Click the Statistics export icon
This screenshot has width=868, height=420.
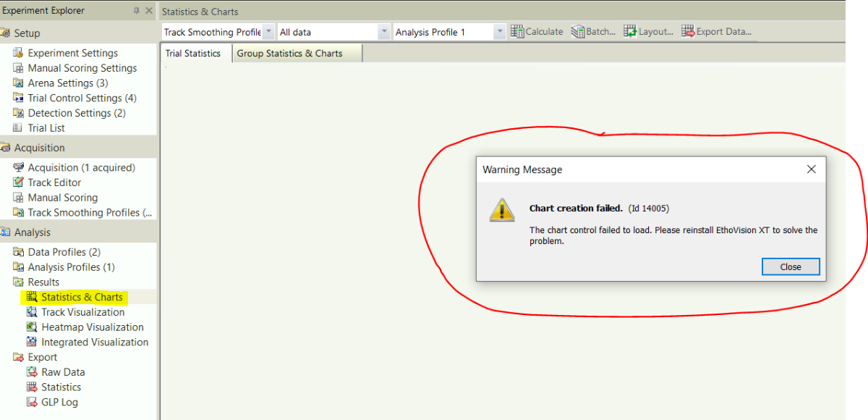(x=31, y=387)
